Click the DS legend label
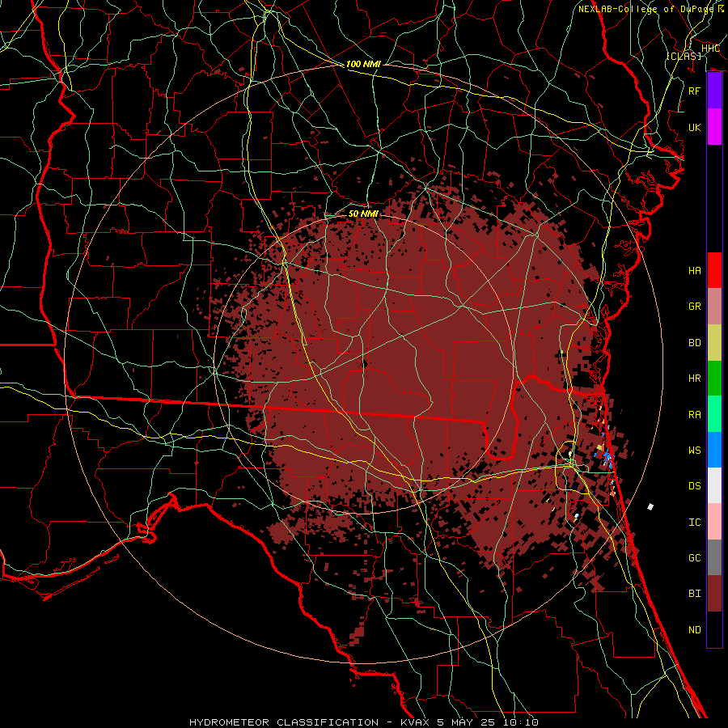The image size is (728, 728). click(x=695, y=486)
